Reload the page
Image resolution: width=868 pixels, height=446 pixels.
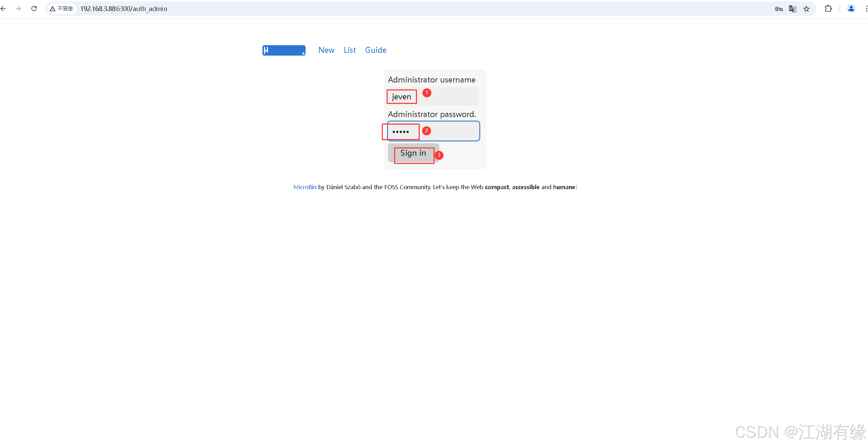coord(34,9)
